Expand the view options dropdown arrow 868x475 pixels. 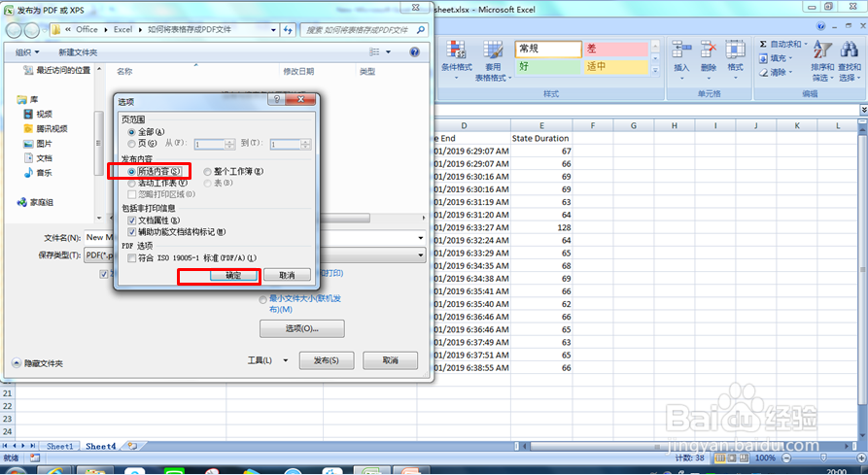[x=388, y=52]
